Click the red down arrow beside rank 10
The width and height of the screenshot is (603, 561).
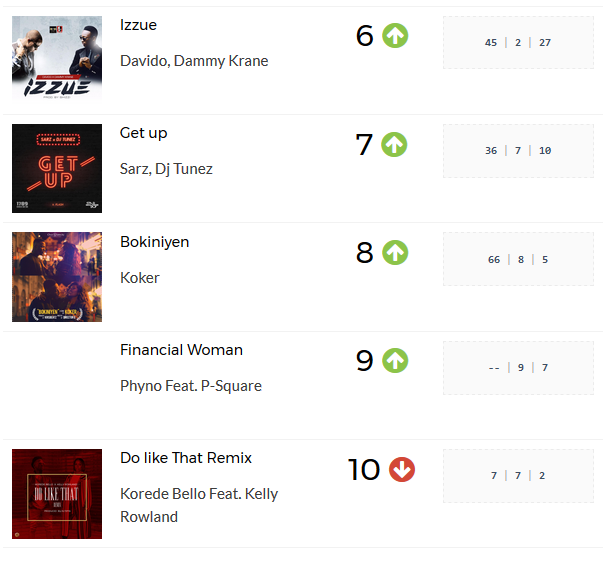[x=402, y=469]
